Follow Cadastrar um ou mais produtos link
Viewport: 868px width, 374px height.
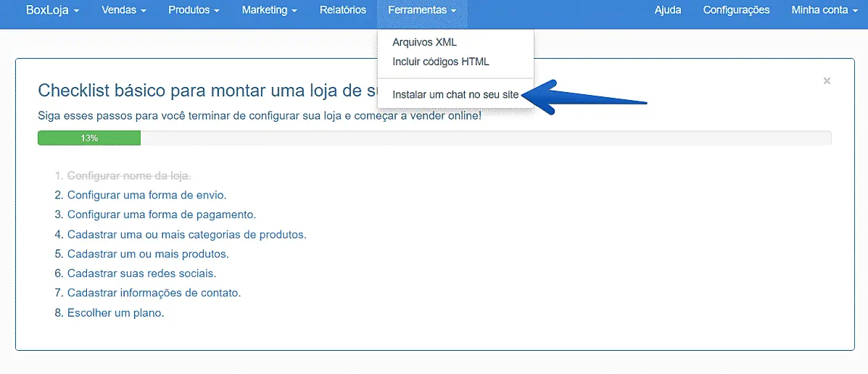pyautogui.click(x=148, y=254)
